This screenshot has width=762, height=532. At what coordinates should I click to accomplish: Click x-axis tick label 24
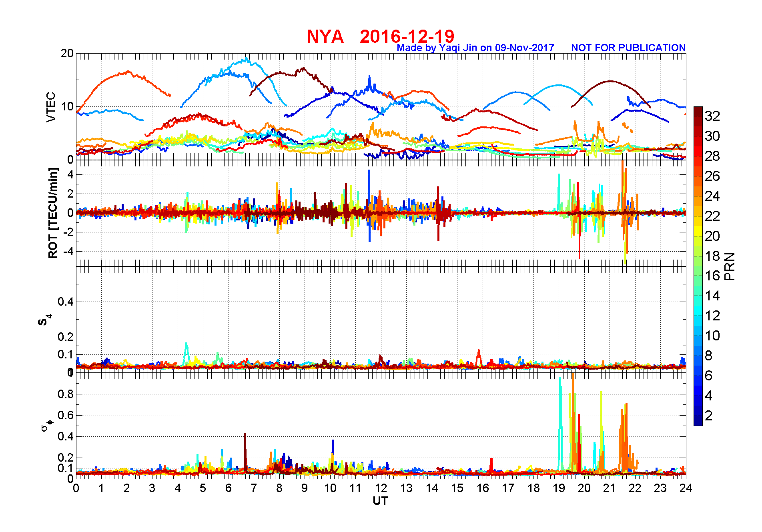(x=686, y=488)
